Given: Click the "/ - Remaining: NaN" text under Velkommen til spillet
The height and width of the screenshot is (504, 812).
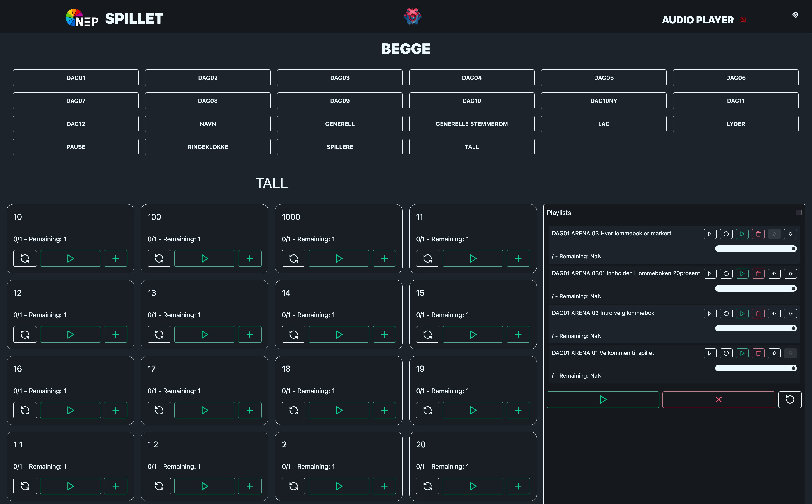Looking at the screenshot, I should pos(577,376).
